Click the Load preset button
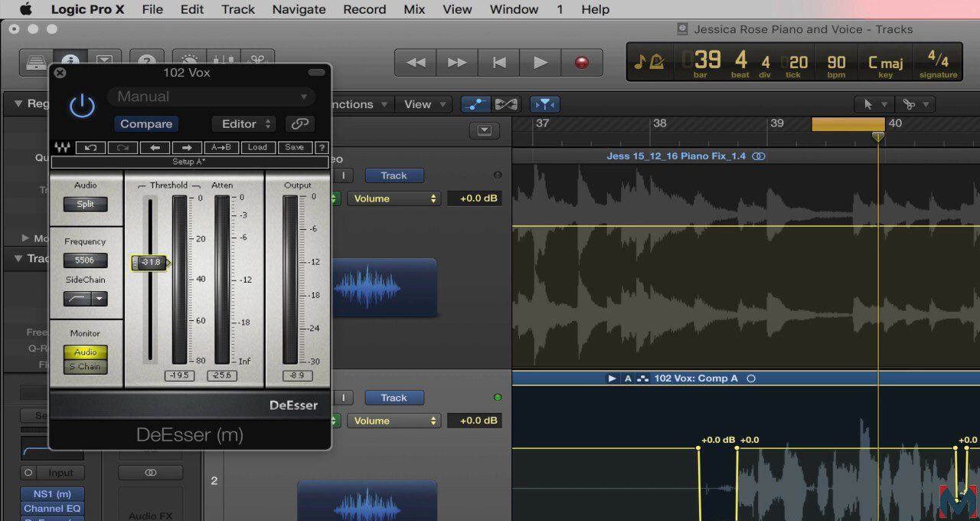 coord(257,147)
